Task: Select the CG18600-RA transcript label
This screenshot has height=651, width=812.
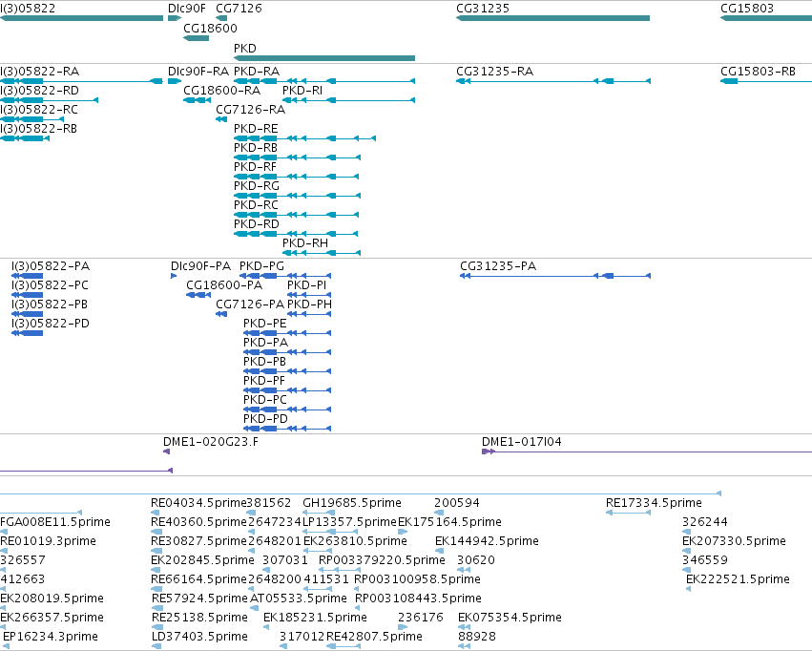Action: click(221, 90)
